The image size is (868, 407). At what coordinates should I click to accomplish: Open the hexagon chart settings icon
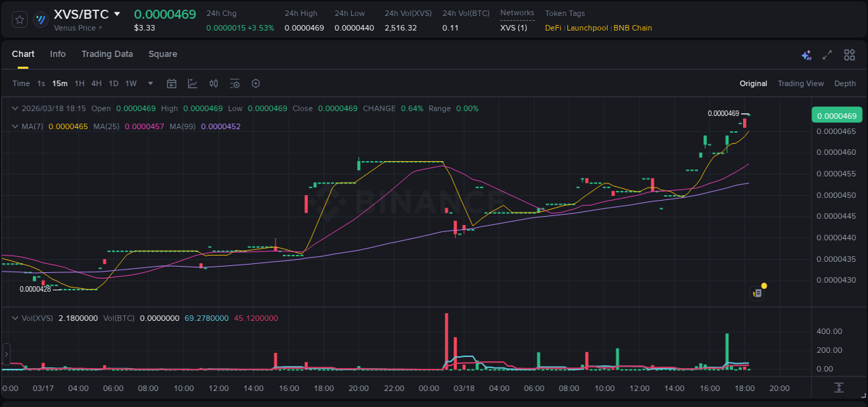point(256,83)
